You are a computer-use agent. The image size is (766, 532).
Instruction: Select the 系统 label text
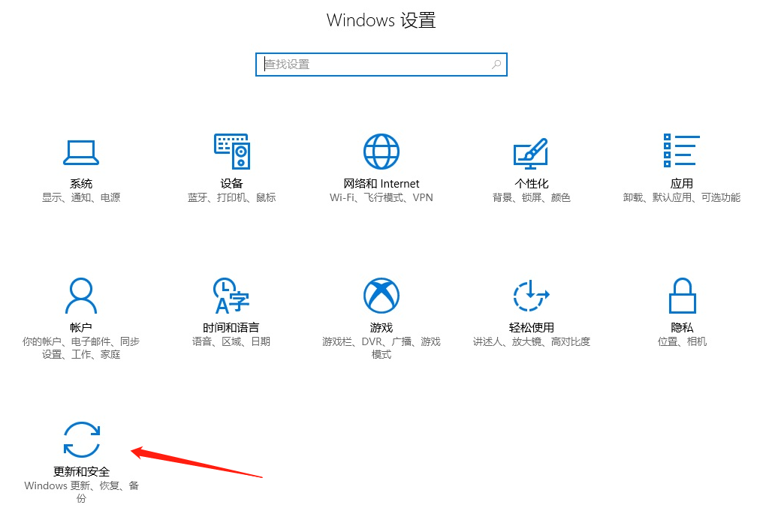click(81, 184)
